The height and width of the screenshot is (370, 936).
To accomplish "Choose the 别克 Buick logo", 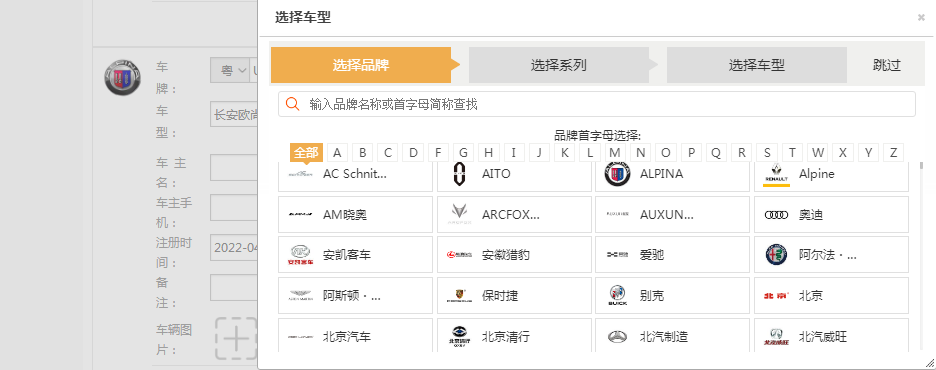I will coord(617,295).
